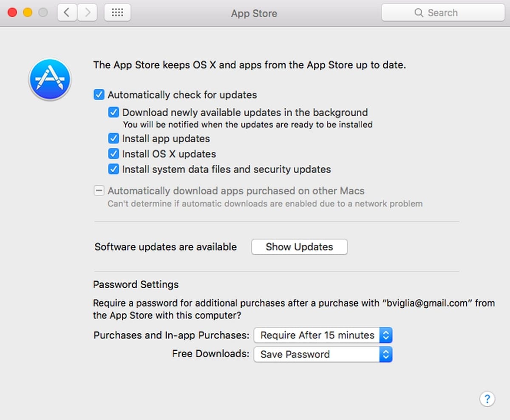Screen dimensions: 510x420
Task: Toggle Automatically download apps purchased on other Macs
Action: point(99,191)
